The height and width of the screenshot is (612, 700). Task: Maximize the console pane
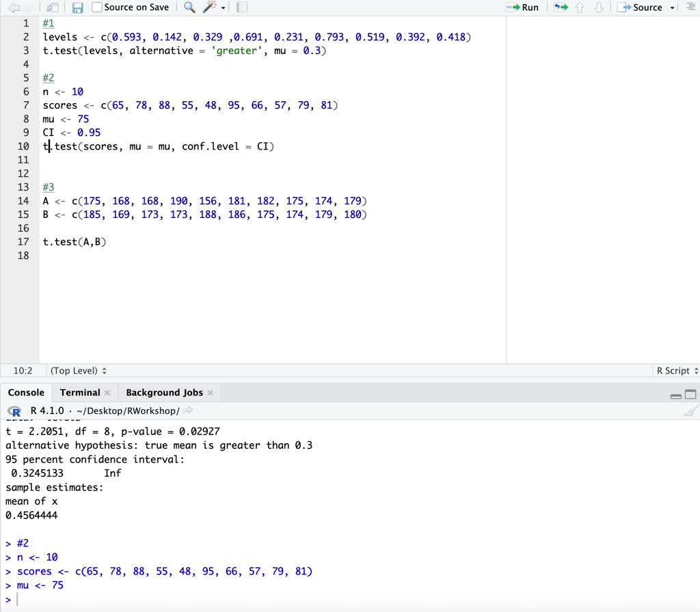(690, 394)
